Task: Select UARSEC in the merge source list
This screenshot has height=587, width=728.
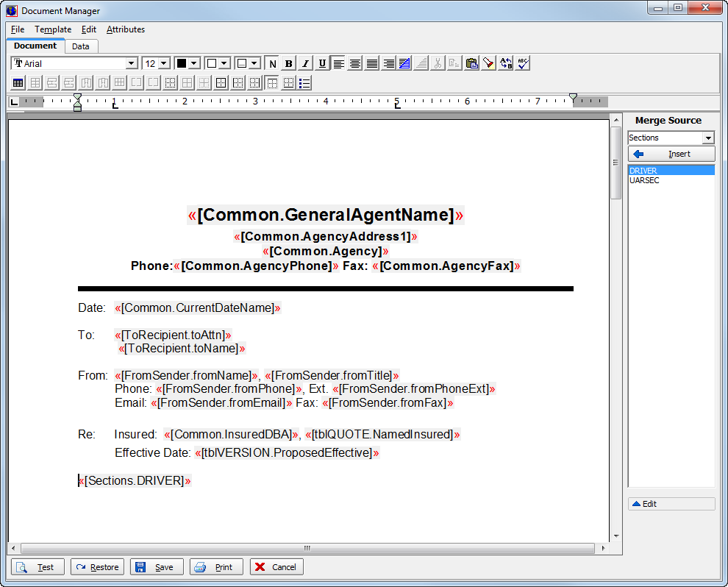Action: [x=644, y=180]
